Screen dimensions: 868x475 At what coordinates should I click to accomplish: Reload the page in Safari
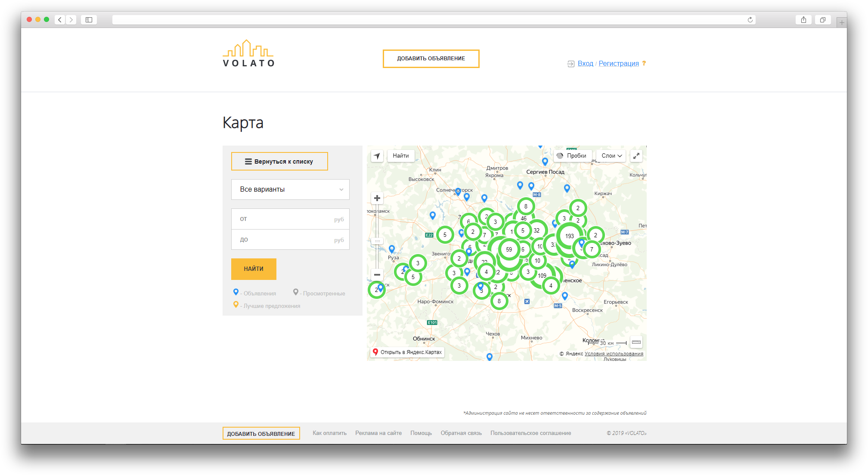tap(750, 20)
